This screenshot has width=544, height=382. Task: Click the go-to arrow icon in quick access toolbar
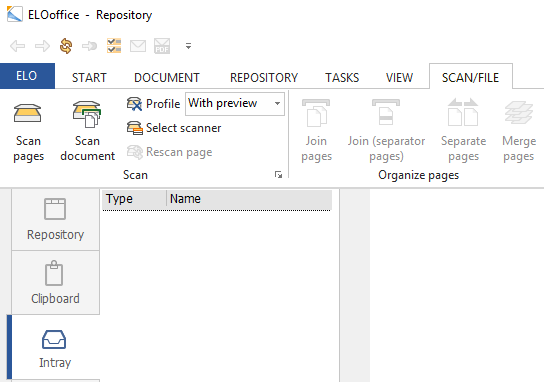click(x=90, y=46)
